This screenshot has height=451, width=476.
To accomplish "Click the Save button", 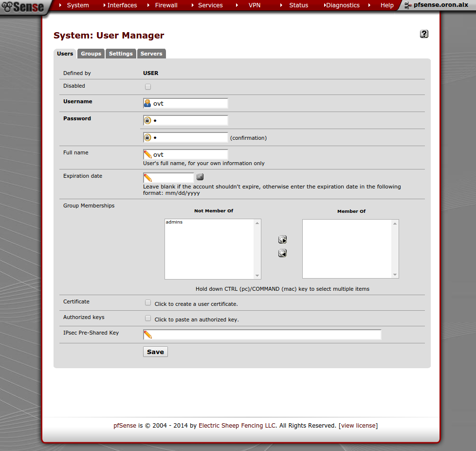I will (x=155, y=352).
